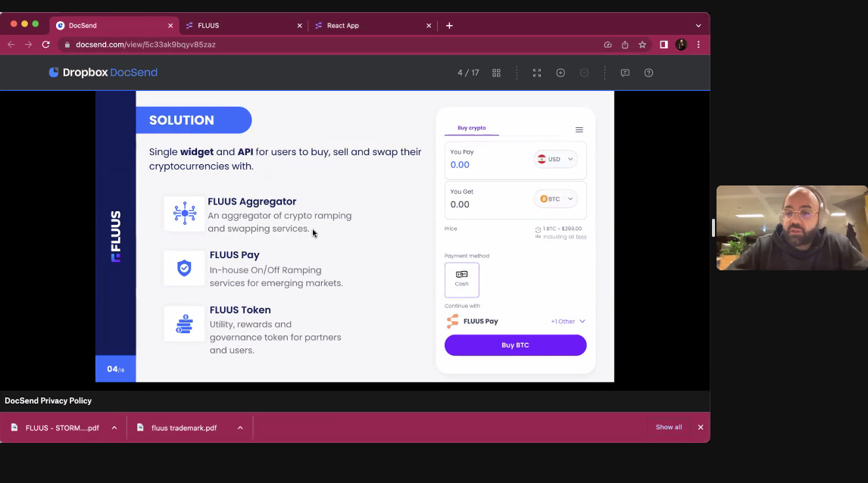Share this page via share icon

(x=624, y=44)
